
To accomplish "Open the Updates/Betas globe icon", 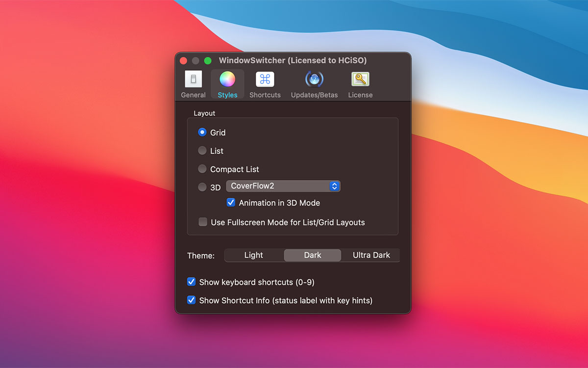I will tap(314, 79).
